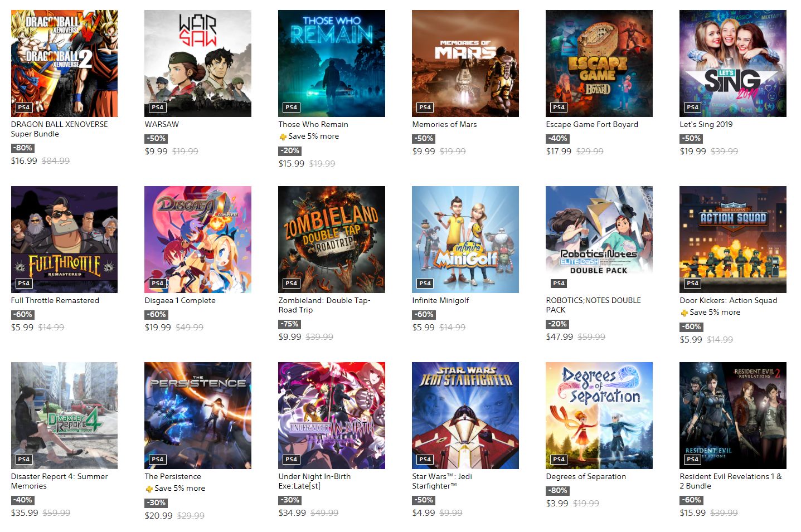
Task: Open Under Night In-Birth Exe:Late[st] title link
Action: [x=314, y=481]
